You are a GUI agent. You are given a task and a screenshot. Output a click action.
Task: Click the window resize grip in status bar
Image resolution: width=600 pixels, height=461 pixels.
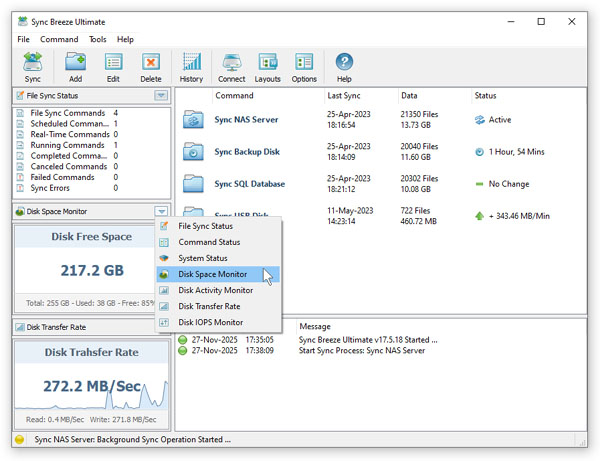coord(583,442)
